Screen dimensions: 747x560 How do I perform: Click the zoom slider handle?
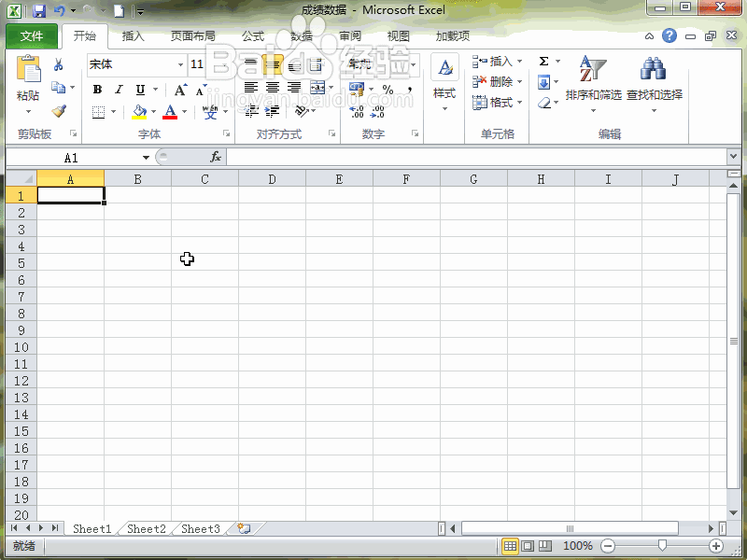tap(662, 545)
